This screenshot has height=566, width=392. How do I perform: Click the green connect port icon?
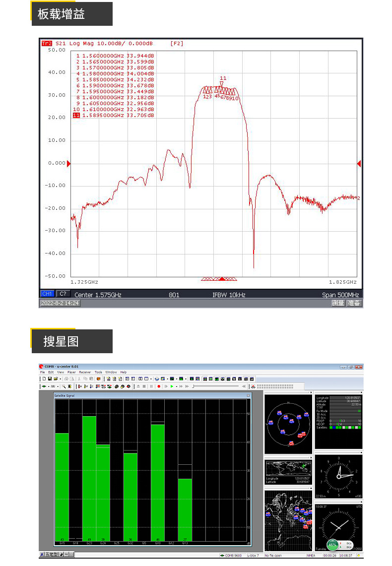(44, 386)
